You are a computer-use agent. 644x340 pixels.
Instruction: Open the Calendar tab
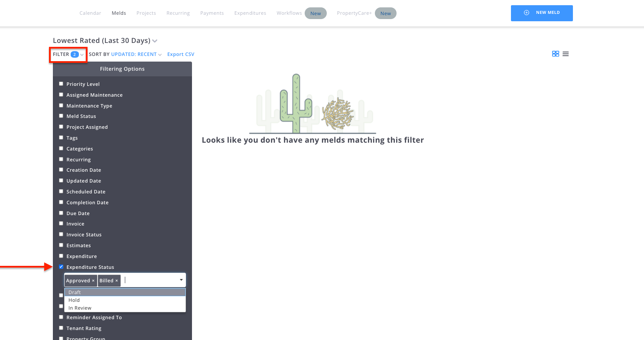(90, 13)
